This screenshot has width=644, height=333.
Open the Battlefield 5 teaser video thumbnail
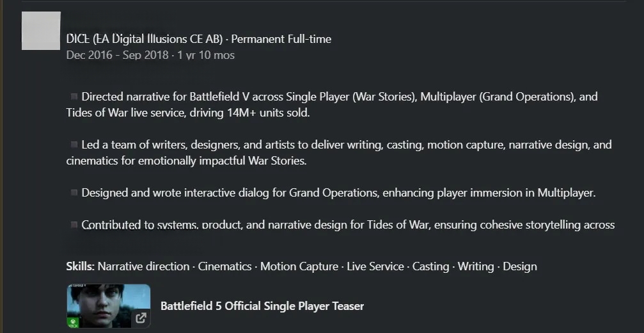point(109,306)
